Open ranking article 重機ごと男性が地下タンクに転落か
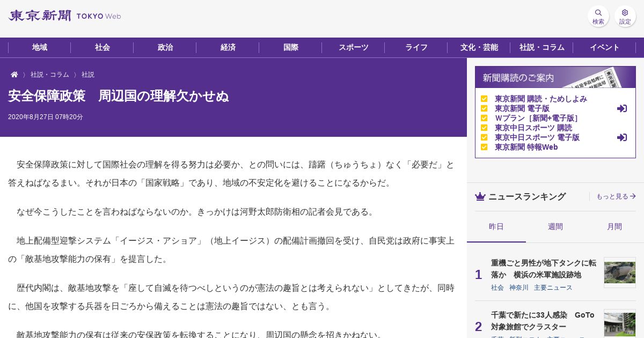This screenshot has height=338, width=644. tap(544, 269)
